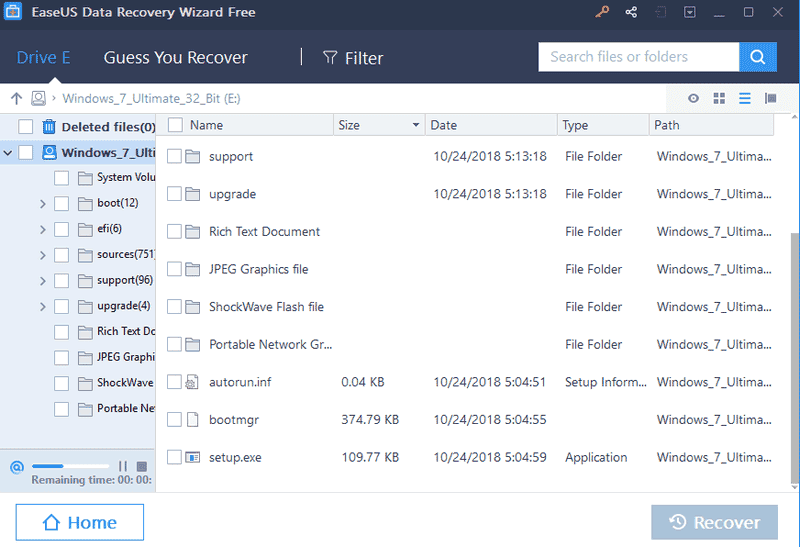Sort by the Name column header
The image size is (800, 547).
206,125
